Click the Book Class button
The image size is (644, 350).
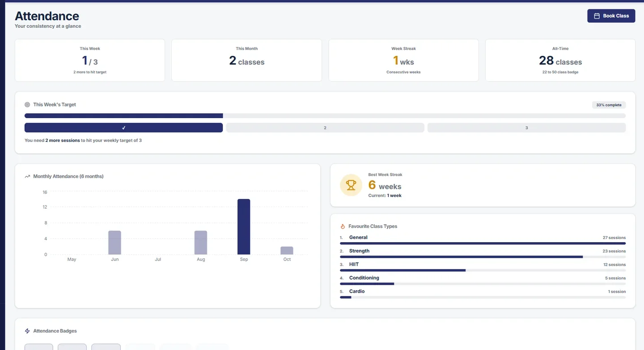pyautogui.click(x=611, y=16)
